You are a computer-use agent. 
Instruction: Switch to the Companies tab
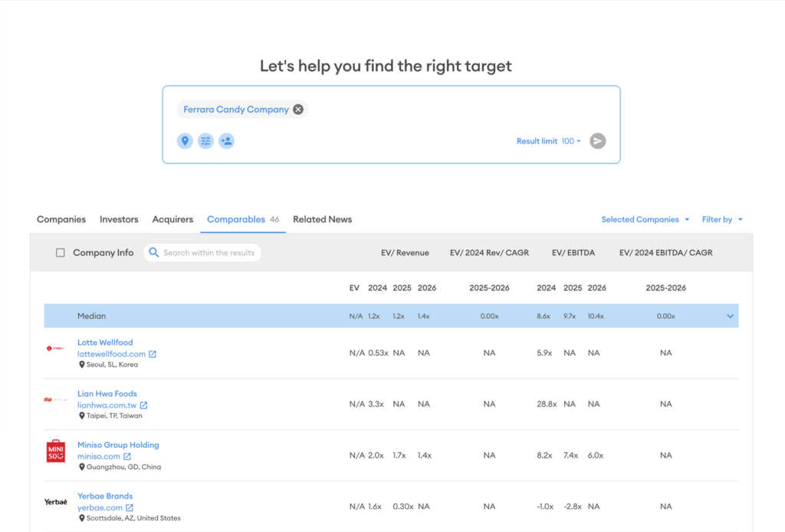point(61,220)
